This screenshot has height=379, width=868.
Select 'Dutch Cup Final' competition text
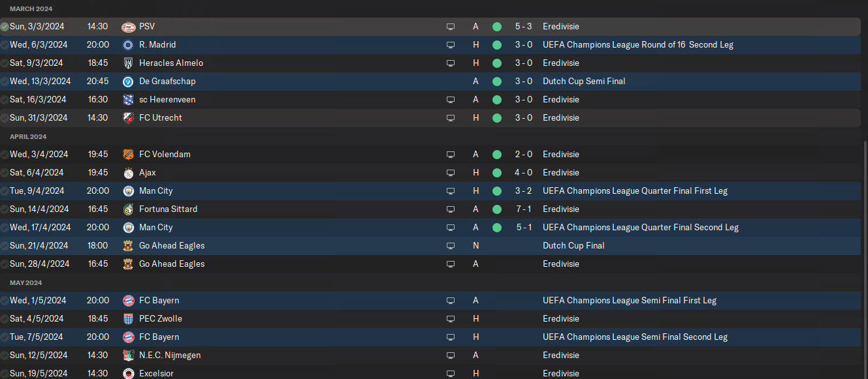click(573, 246)
